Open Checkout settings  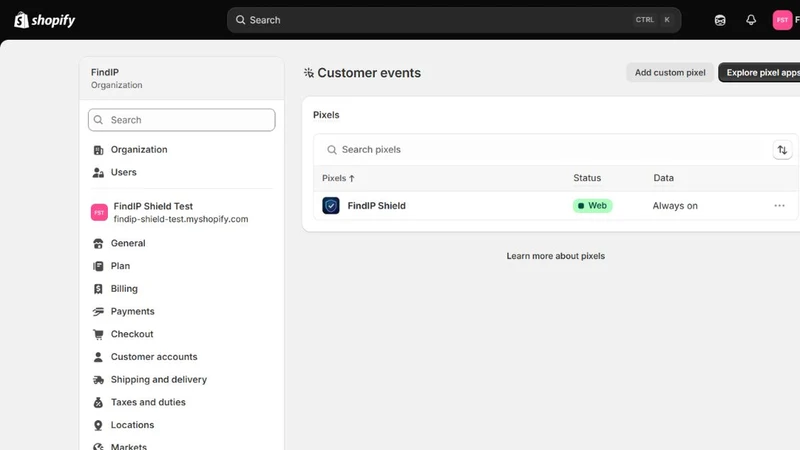(x=132, y=334)
